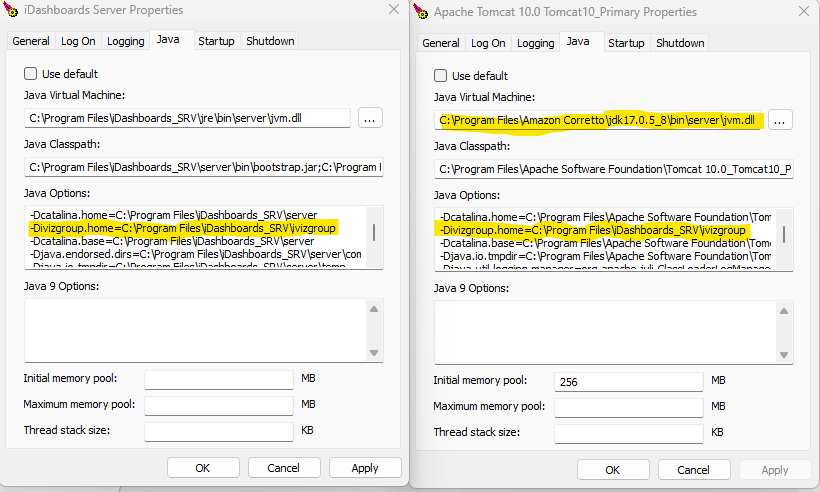Select -Dcatalina.home line in Tomcat Java Options

click(606, 217)
